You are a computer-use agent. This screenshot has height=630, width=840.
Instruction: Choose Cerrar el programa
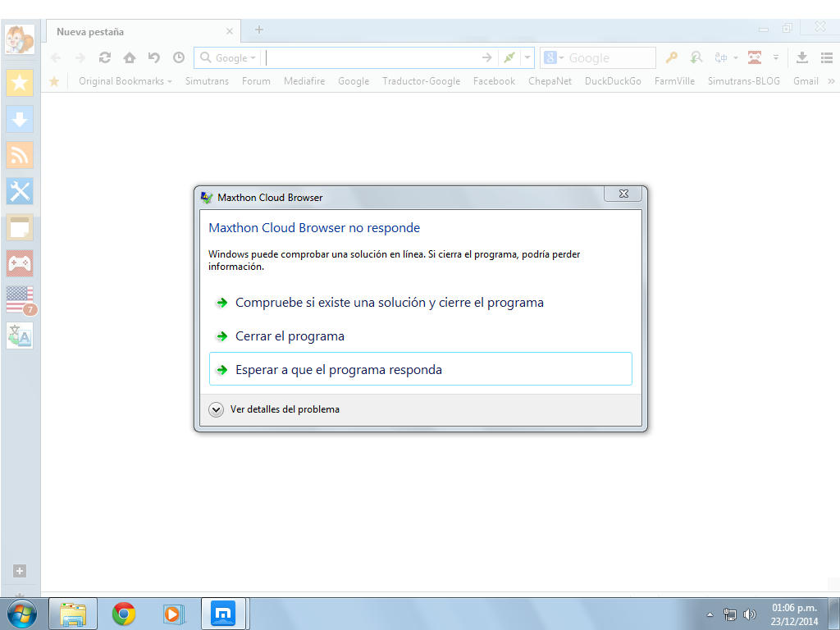coord(421,336)
